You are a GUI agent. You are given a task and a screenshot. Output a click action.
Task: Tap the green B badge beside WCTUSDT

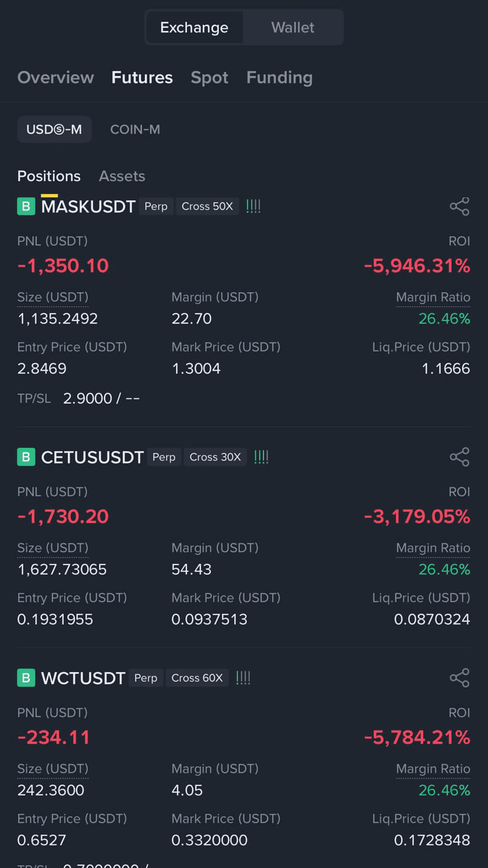coord(26,678)
